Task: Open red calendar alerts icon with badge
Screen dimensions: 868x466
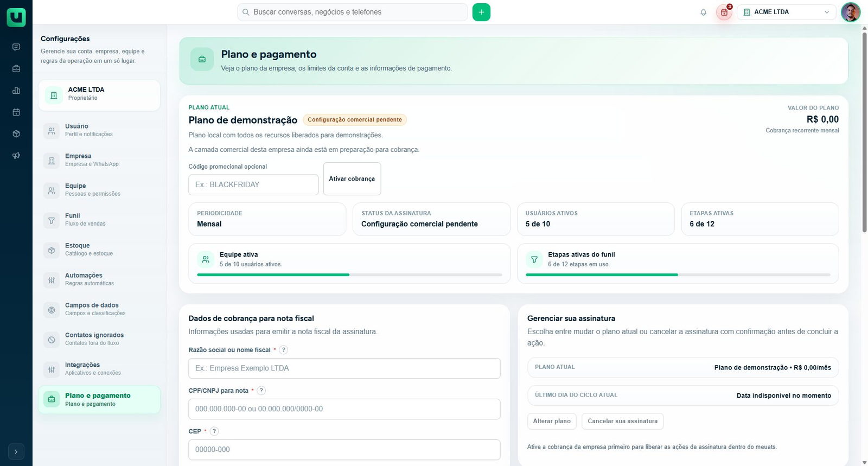Action: 724,12
